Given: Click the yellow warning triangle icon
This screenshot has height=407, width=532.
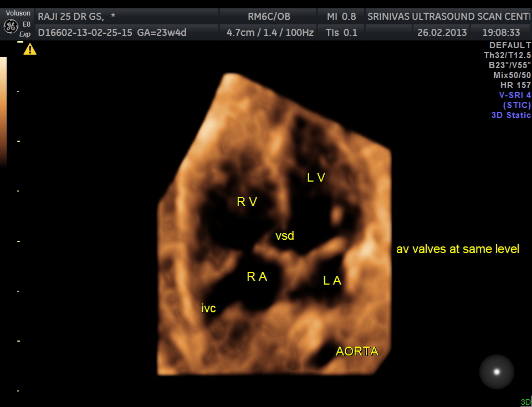Looking at the screenshot, I should pyautogui.click(x=30, y=50).
